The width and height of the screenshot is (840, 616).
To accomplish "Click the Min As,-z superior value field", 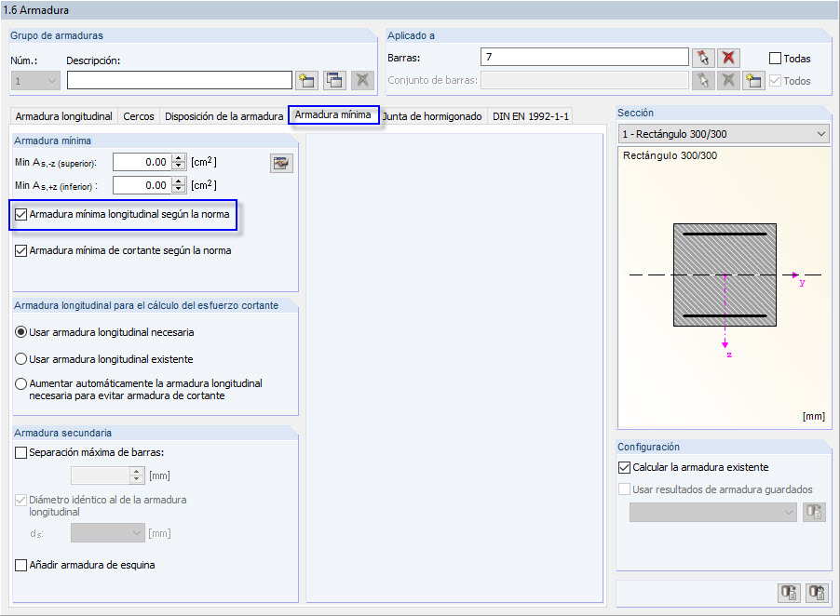I will 142,162.
